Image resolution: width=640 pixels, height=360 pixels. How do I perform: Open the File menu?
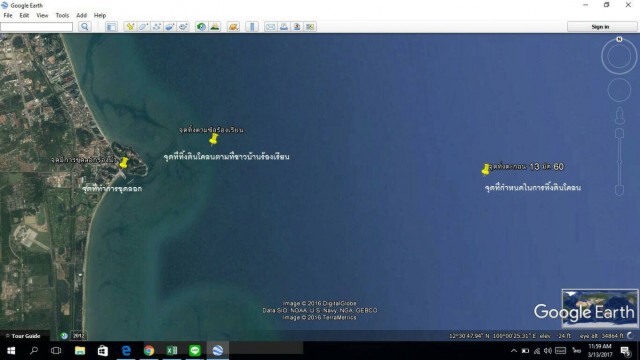pyautogui.click(x=8, y=15)
